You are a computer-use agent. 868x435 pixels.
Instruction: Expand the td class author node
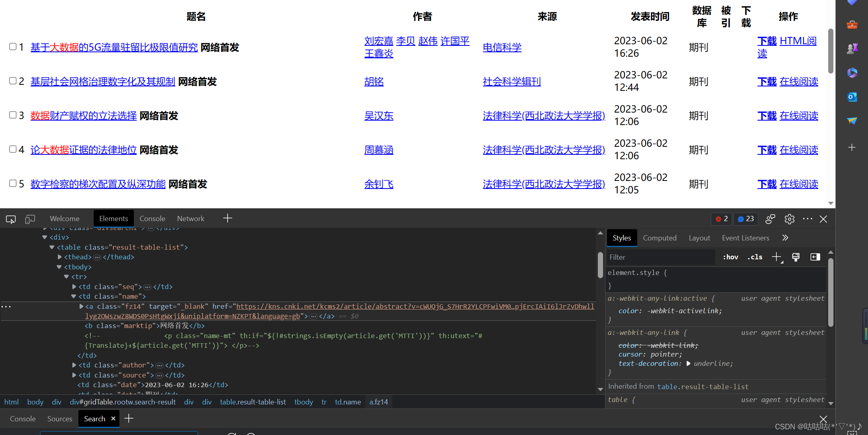74,365
